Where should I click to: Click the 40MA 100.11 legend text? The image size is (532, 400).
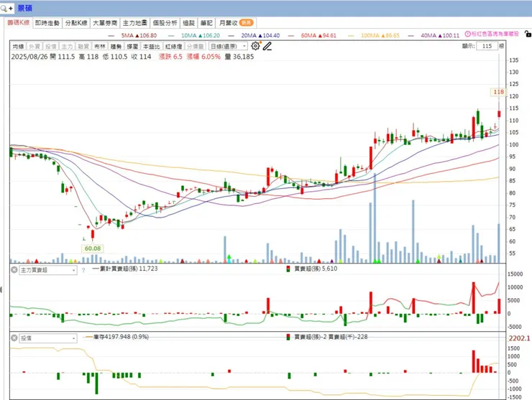(x=440, y=36)
